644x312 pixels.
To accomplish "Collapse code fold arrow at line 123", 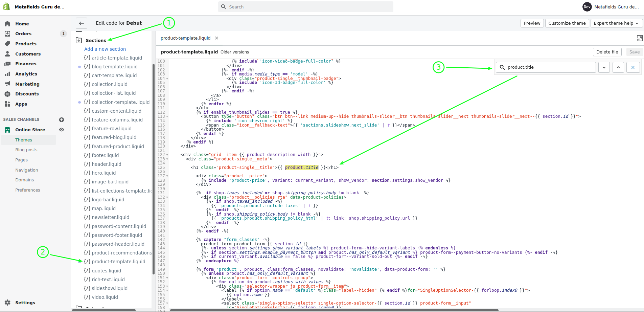I will pos(167,159).
